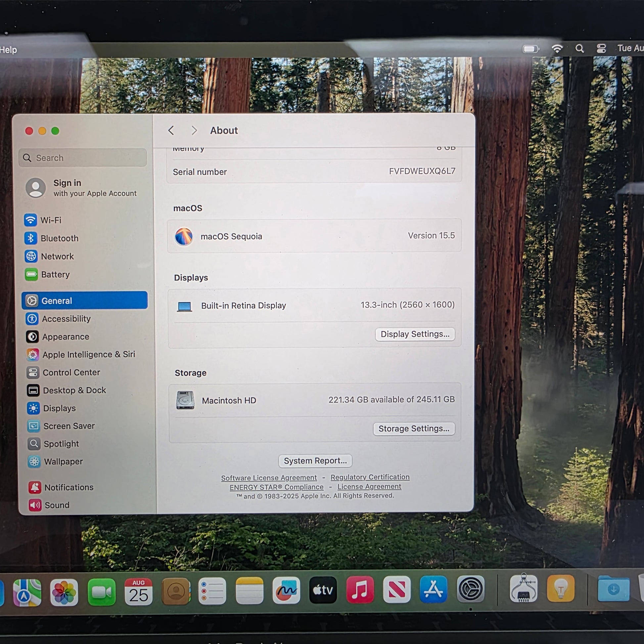Close the System Settings window
The image size is (644, 644).
click(29, 131)
